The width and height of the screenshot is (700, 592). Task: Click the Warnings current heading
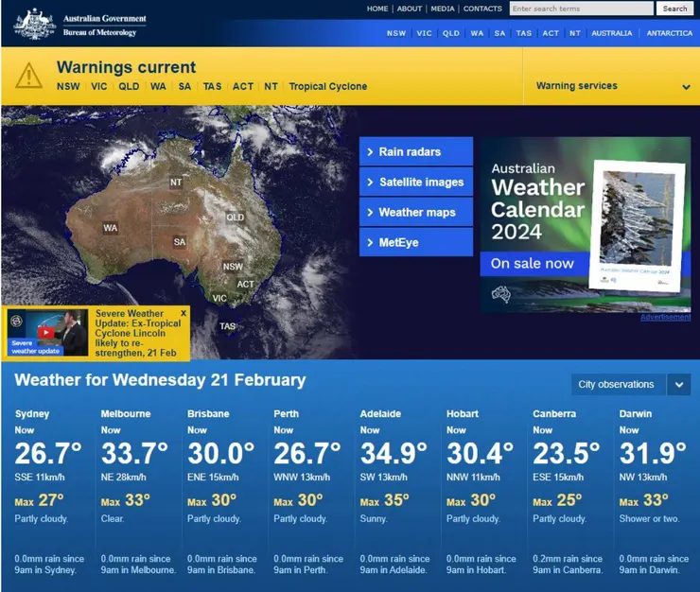(126, 67)
